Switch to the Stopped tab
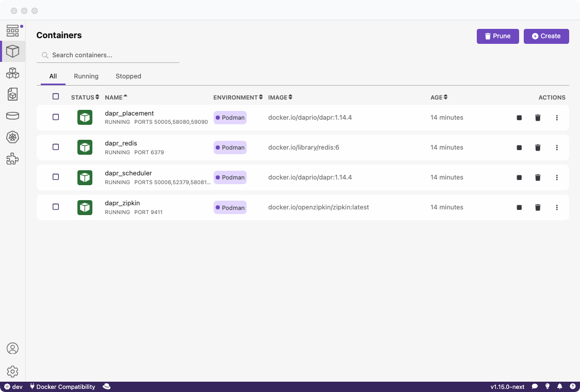Image resolution: width=580 pixels, height=392 pixels. [x=128, y=76]
